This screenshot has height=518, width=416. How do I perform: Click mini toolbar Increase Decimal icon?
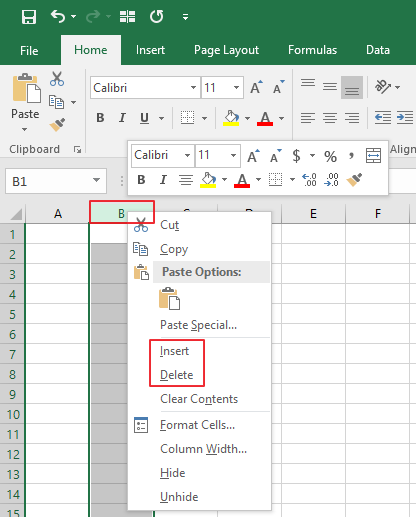coord(309,180)
